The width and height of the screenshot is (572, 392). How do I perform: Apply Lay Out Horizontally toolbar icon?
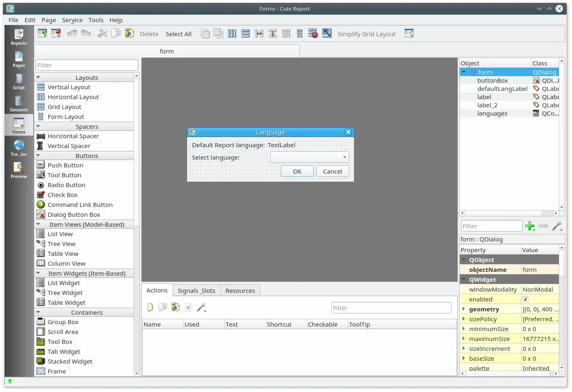point(232,34)
